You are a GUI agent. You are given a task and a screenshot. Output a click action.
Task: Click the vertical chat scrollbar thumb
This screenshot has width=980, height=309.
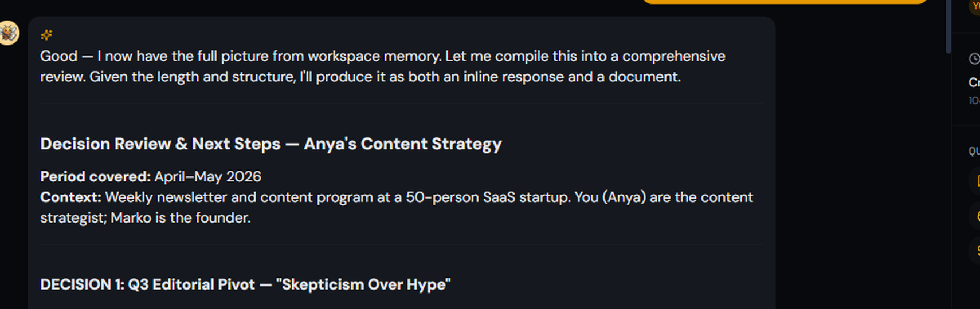(948, 26)
